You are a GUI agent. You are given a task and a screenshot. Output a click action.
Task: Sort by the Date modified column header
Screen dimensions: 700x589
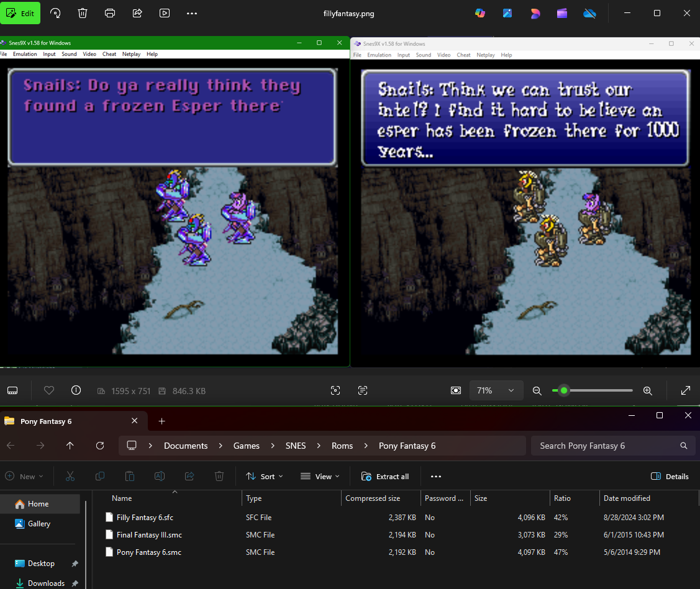[627, 498]
